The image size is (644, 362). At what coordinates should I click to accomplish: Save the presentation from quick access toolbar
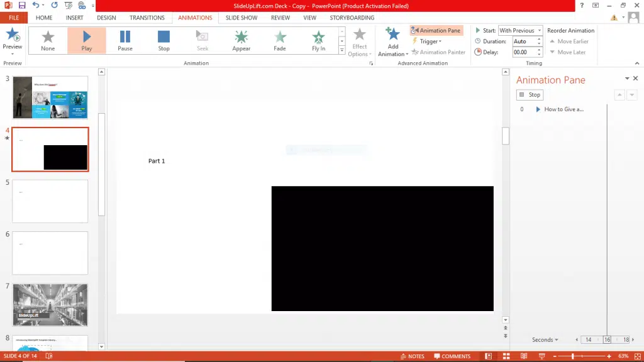22,5
